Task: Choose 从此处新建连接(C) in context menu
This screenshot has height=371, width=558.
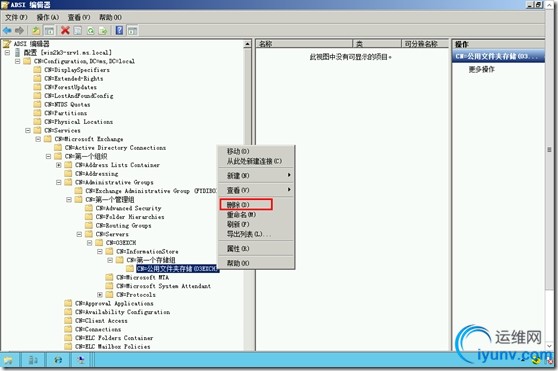Action: 256,161
